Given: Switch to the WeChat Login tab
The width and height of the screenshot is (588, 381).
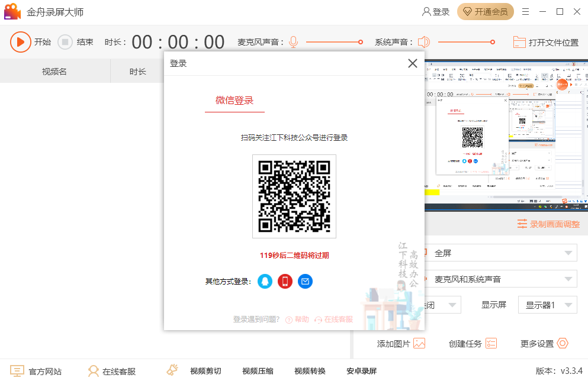Looking at the screenshot, I should click(x=234, y=101).
